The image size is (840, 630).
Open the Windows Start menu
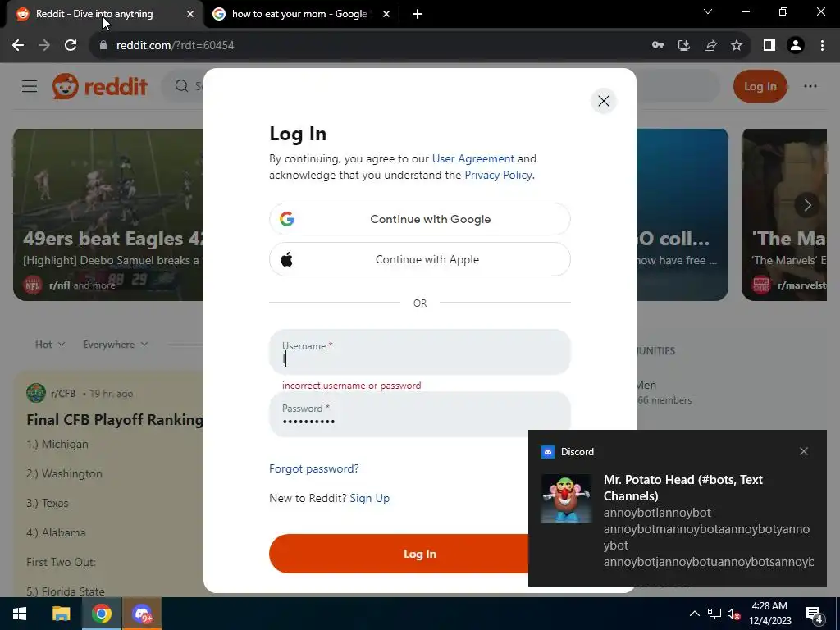(20, 614)
